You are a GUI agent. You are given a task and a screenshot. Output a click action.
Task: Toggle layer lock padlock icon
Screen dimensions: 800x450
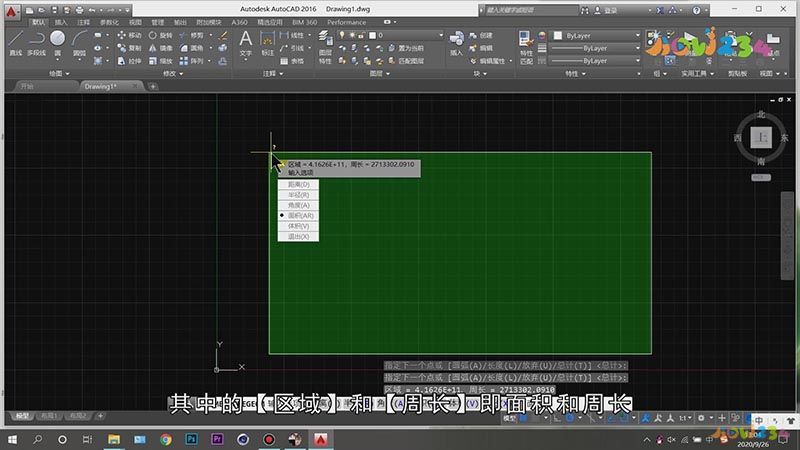point(361,35)
